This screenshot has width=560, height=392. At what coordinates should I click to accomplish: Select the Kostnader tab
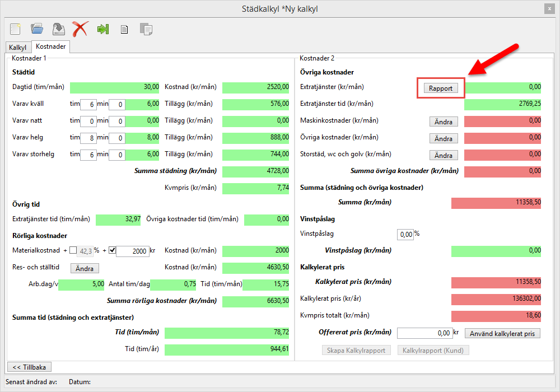pos(51,47)
